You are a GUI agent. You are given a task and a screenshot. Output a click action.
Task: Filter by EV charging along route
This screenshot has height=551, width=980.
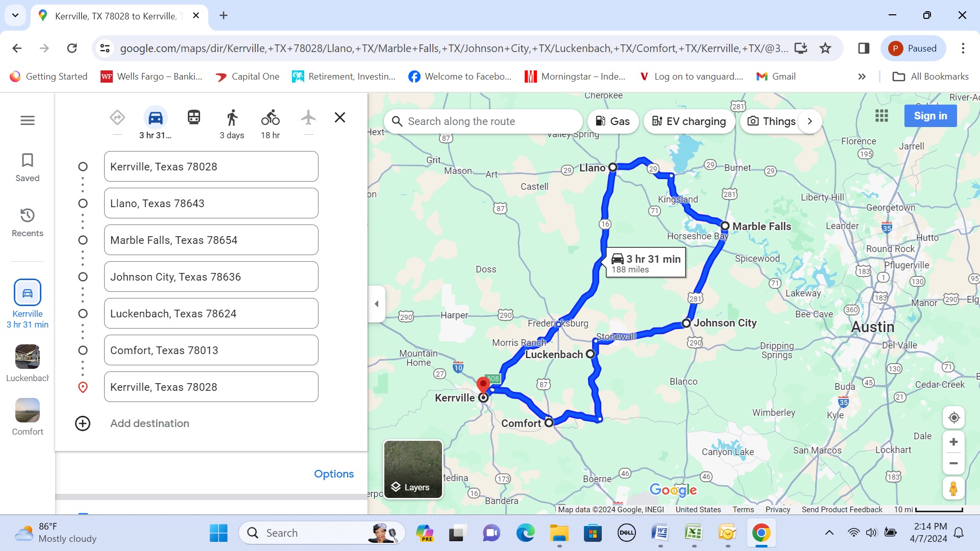point(689,121)
